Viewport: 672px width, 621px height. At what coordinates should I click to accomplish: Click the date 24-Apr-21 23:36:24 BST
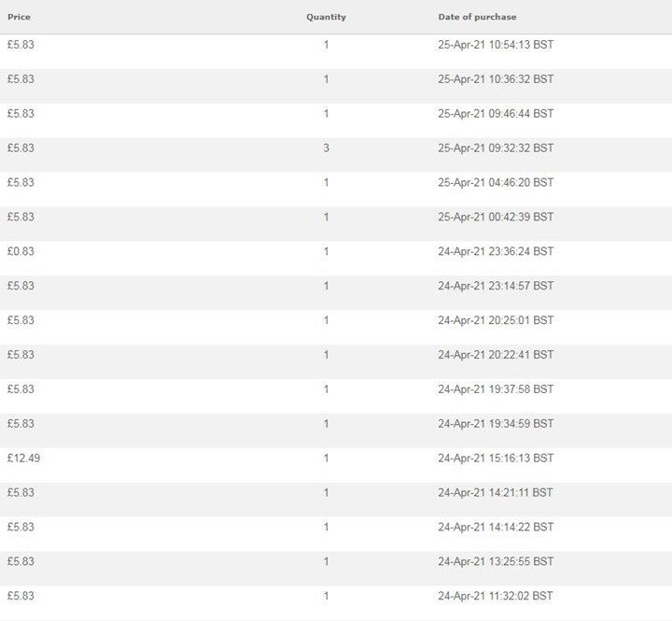click(x=496, y=251)
